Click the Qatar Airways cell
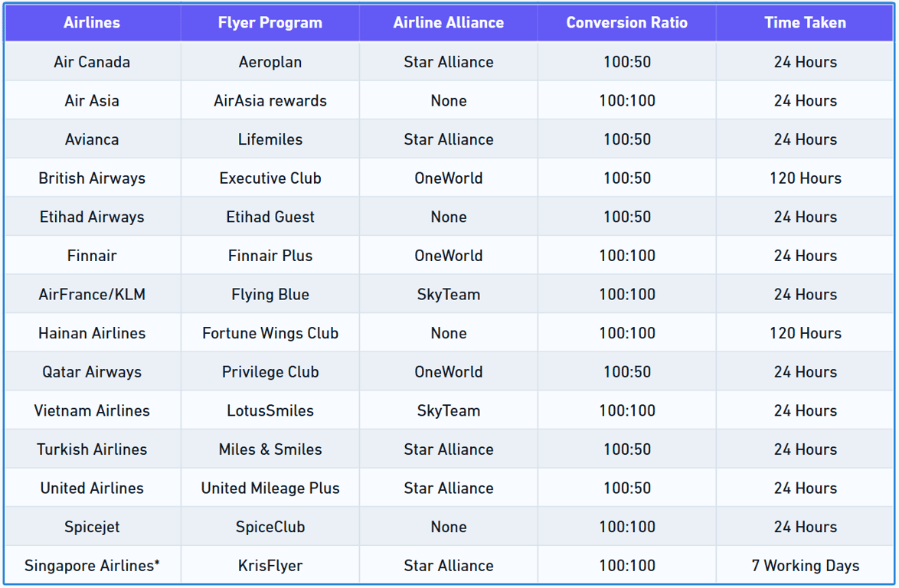 pos(92,372)
